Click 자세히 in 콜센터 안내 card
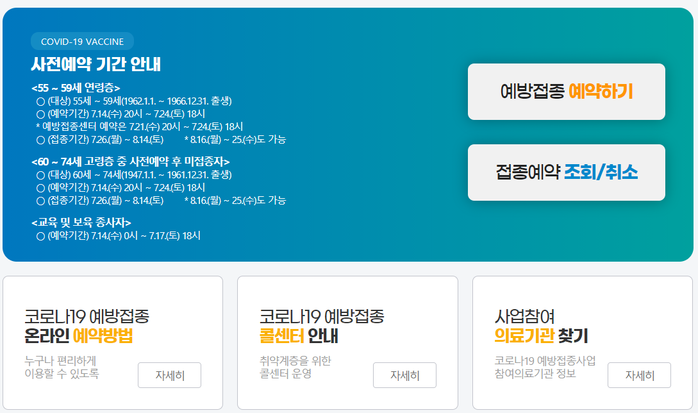698x413 pixels. (404, 376)
